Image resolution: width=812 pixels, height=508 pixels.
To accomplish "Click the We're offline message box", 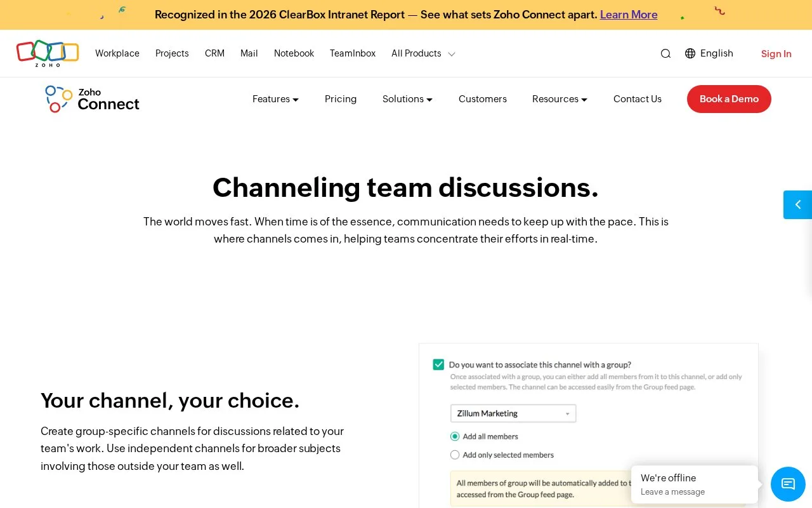I will 695,485.
